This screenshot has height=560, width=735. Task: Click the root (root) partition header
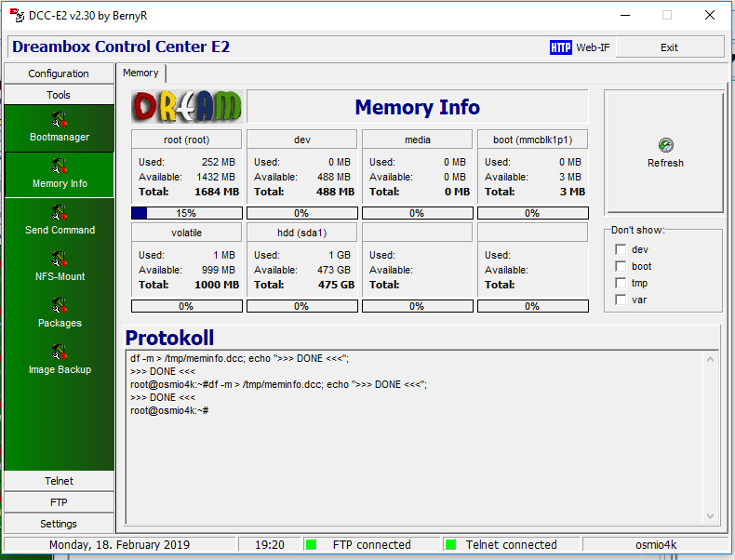coord(187,140)
